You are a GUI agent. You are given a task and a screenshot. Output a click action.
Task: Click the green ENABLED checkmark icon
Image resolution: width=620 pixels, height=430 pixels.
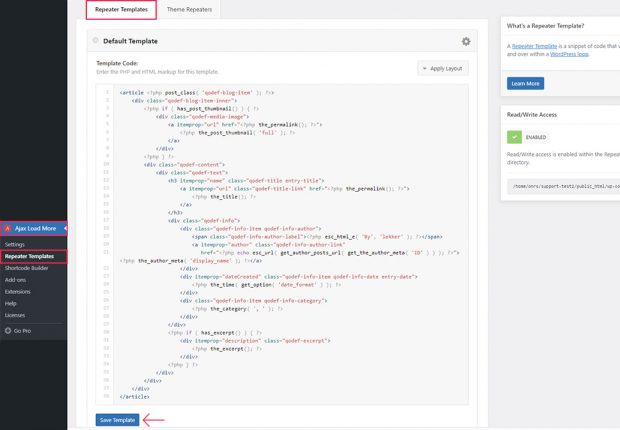pyautogui.click(x=514, y=137)
